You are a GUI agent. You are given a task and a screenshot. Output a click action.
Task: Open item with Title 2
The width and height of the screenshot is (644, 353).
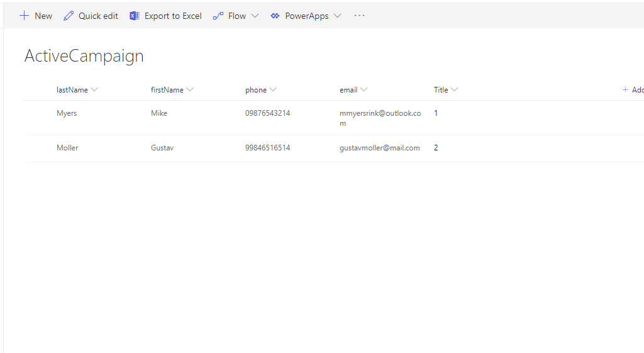tap(436, 148)
